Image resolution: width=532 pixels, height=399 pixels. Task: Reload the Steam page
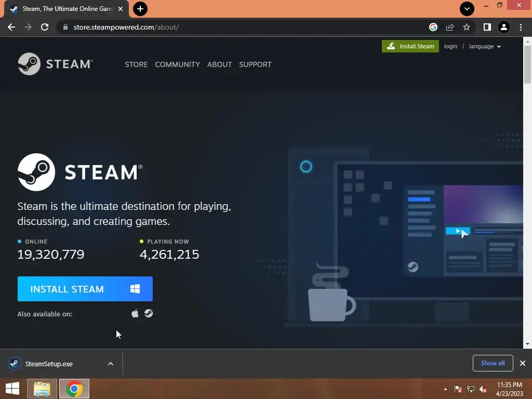45,27
